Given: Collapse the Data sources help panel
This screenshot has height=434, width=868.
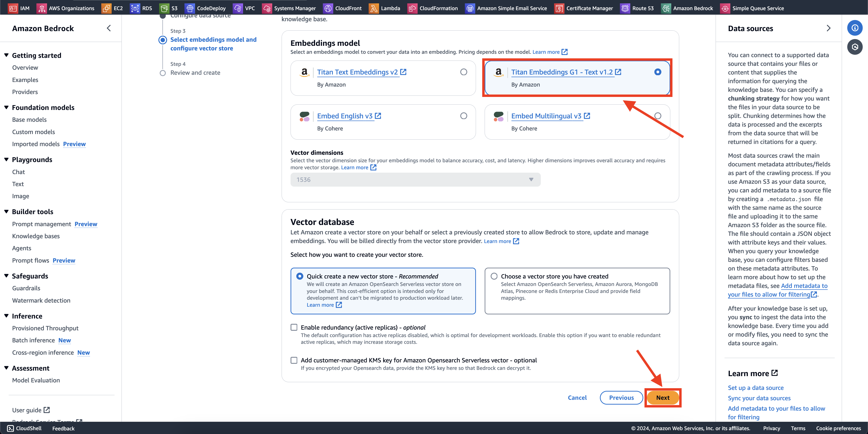Looking at the screenshot, I should [828, 28].
